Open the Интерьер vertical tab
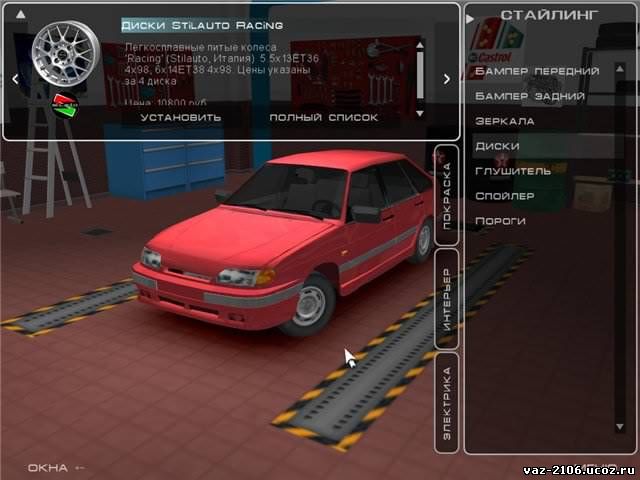640x480 pixels. (x=447, y=299)
